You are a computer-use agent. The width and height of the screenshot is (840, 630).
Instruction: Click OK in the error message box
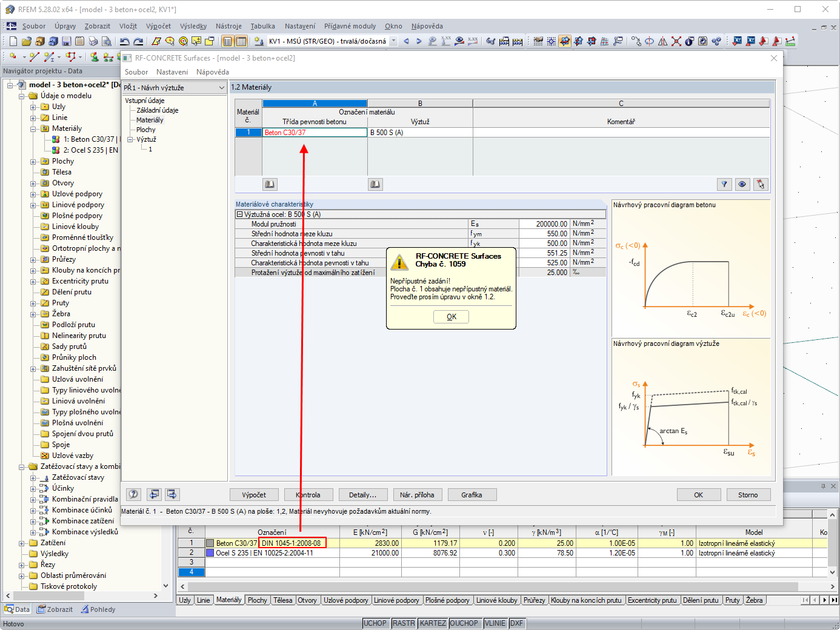tap(452, 317)
